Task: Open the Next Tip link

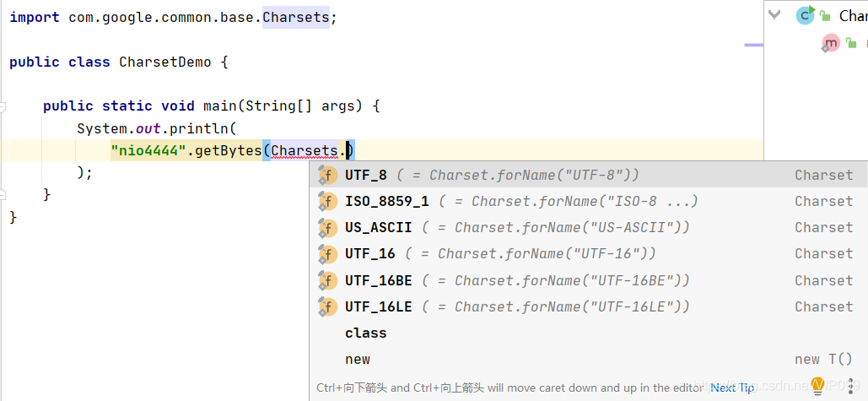Action: tap(732, 387)
